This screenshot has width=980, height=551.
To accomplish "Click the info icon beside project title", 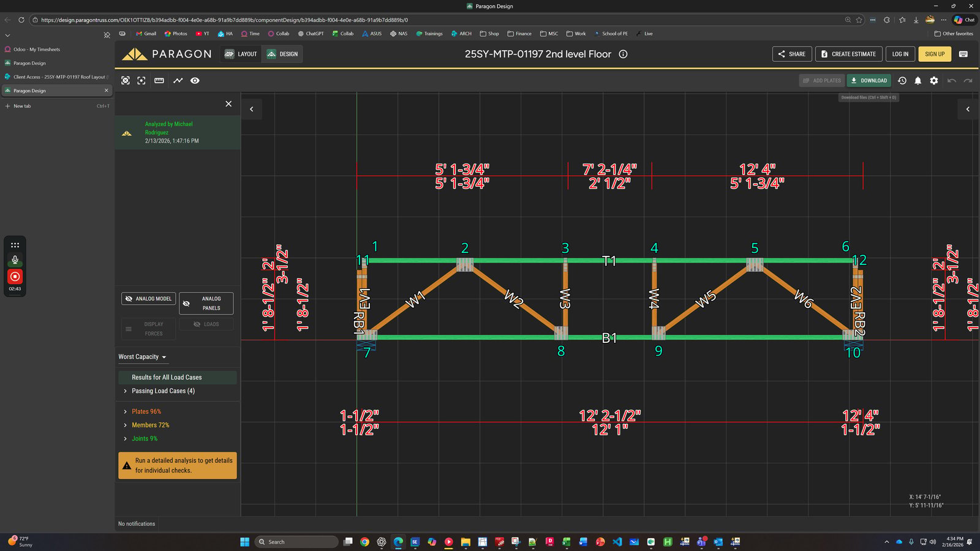I will (x=623, y=54).
